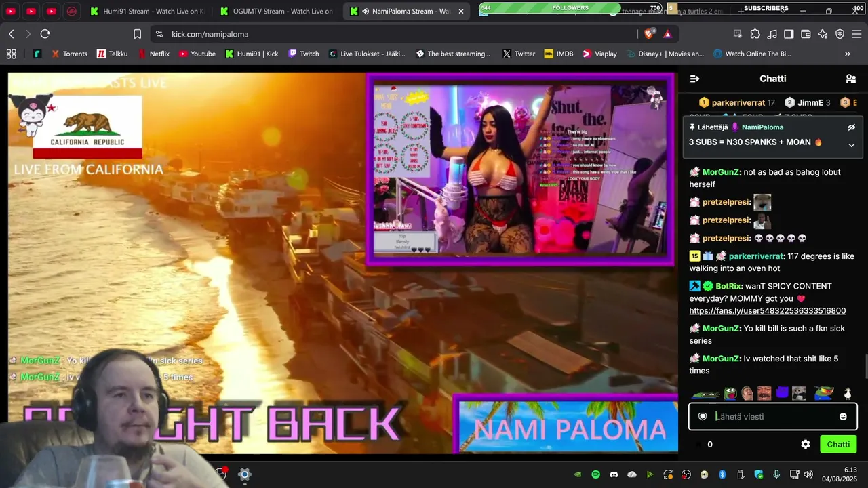Open parkerriverrat in the top gifters leaderboard
868x488 pixels.
pos(737,103)
